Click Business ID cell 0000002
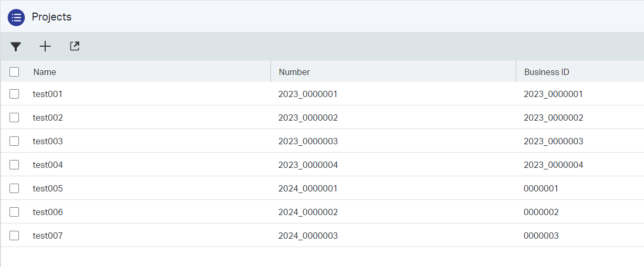The height and width of the screenshot is (267, 644). (x=541, y=212)
